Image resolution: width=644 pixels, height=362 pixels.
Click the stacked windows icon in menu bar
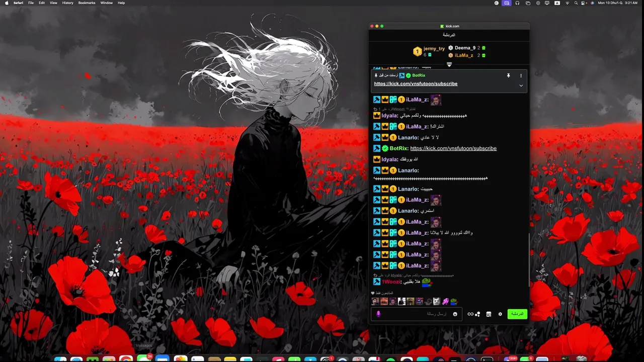(528, 3)
